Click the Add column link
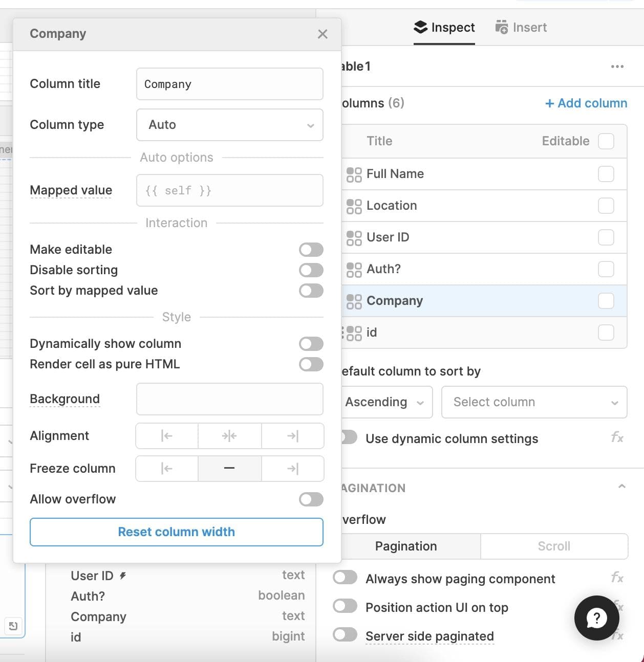 586,103
